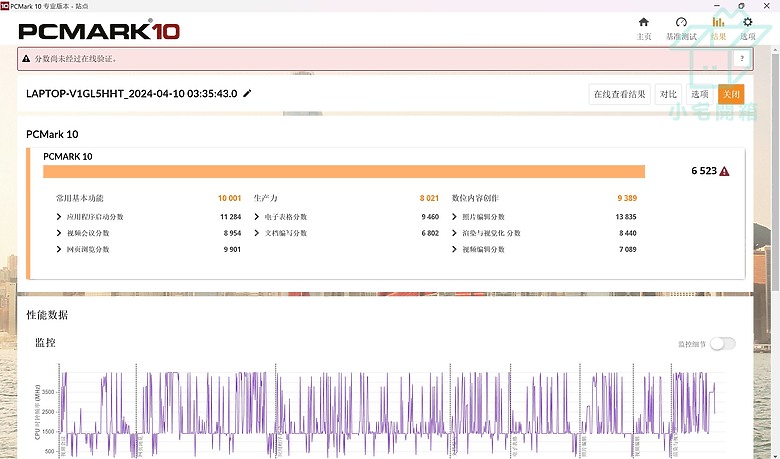The image size is (780, 459).
Task: Click the value 6 802
Action: (x=430, y=233)
